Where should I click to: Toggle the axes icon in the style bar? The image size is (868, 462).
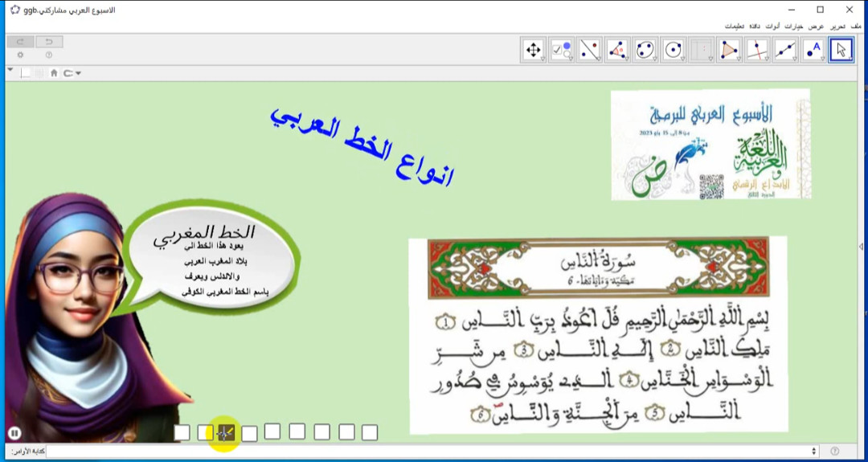tap(25, 72)
